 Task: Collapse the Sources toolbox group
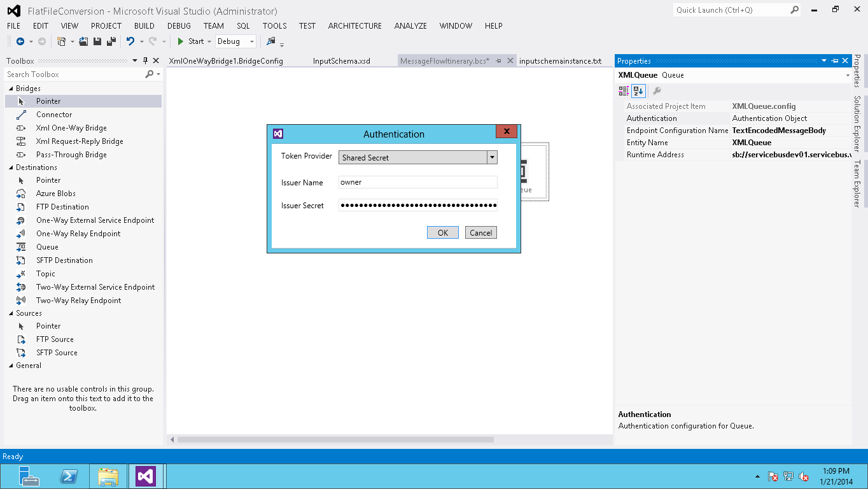[11, 313]
